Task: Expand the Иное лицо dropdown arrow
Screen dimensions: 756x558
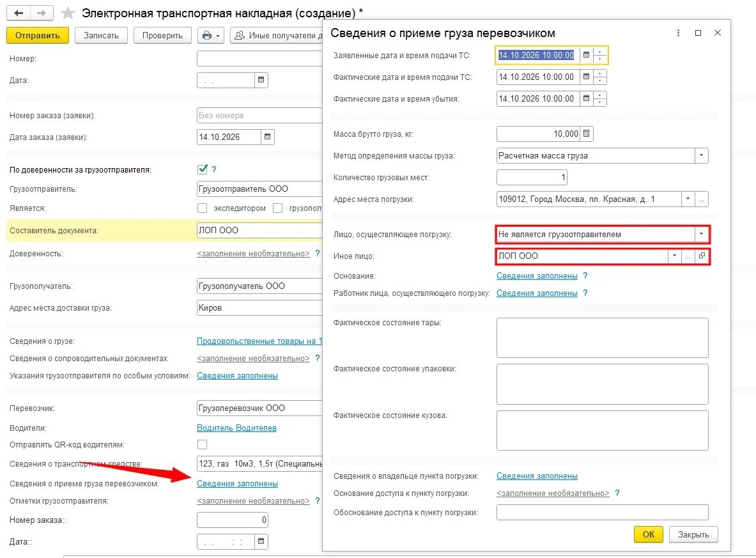Action: (674, 256)
